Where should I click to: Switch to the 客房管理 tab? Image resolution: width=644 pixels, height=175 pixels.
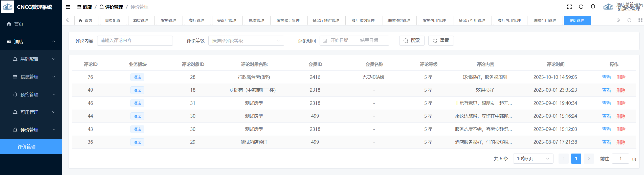(169, 20)
